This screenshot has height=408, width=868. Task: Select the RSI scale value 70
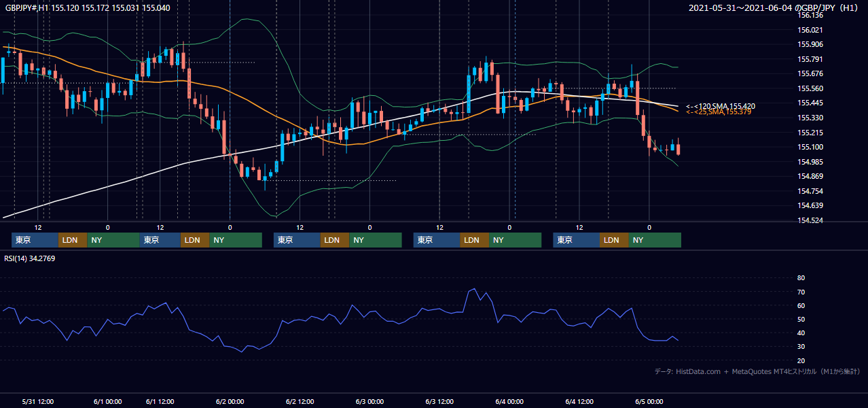pyautogui.click(x=801, y=292)
